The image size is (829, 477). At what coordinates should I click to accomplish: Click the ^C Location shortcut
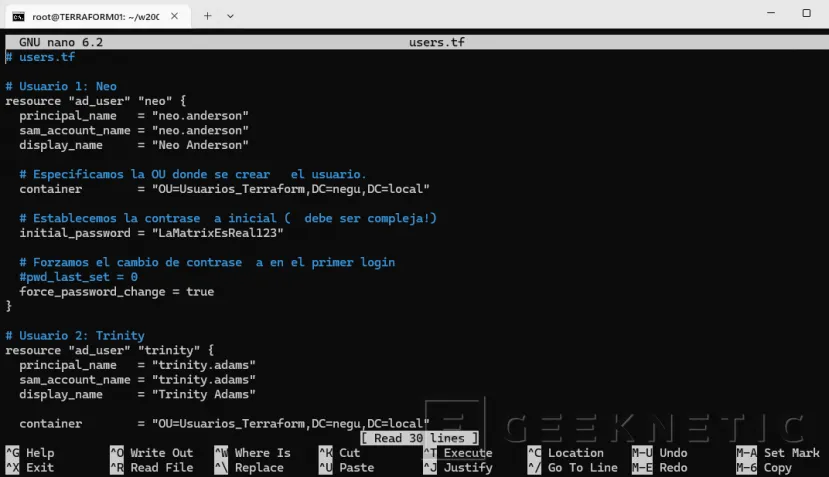click(566, 453)
